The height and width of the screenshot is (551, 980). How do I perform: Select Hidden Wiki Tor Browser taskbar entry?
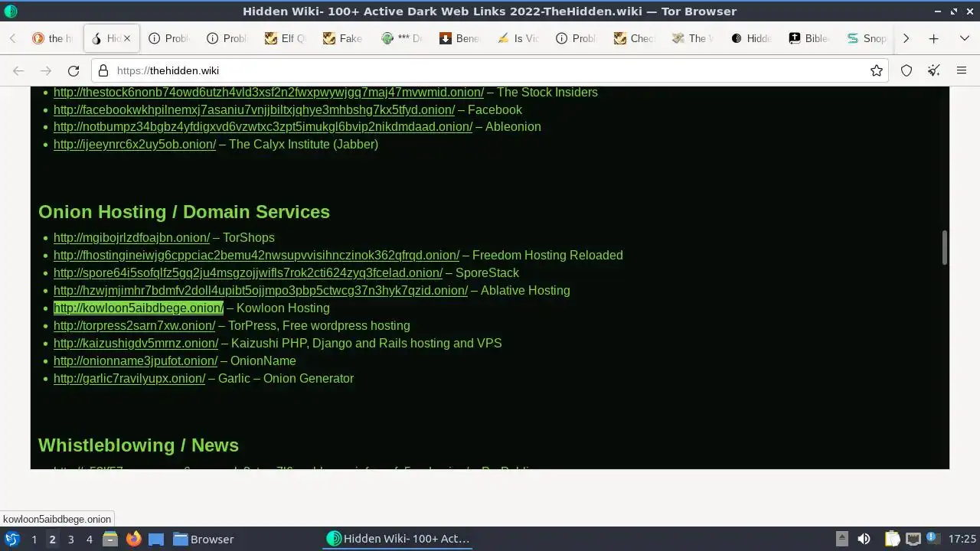tap(398, 539)
